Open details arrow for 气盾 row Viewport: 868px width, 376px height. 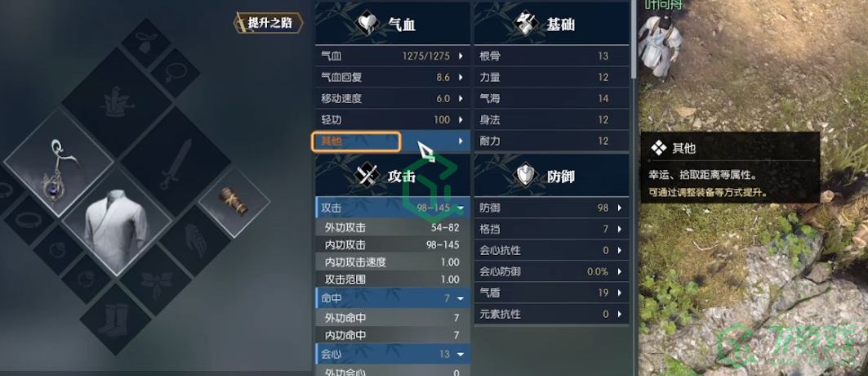(619, 293)
